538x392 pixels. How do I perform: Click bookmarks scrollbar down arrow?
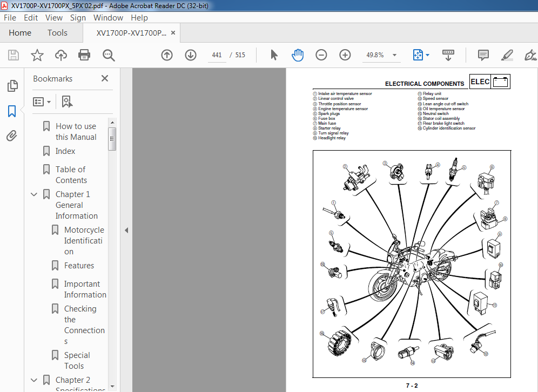(x=112, y=387)
